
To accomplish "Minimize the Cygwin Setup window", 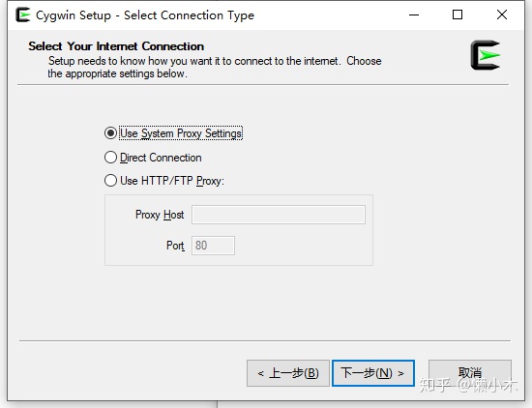I will coord(414,15).
